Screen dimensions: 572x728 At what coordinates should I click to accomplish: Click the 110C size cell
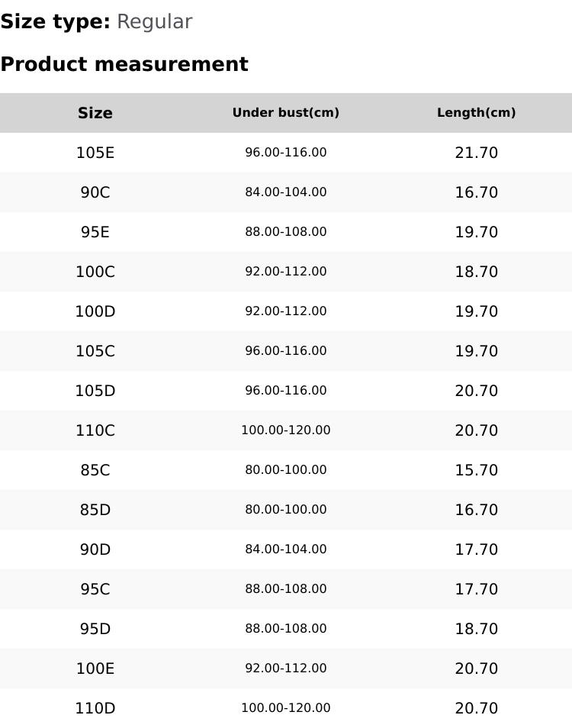click(95, 430)
